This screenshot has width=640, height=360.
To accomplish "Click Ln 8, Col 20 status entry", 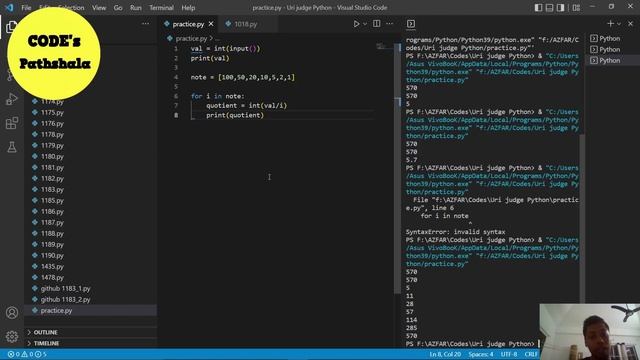I will pos(445,354).
